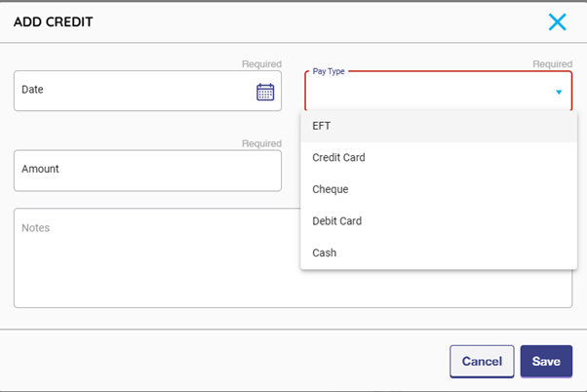Click the Pay Type dropdown arrow
Viewport: 587px width, 392px height.
[559, 93]
